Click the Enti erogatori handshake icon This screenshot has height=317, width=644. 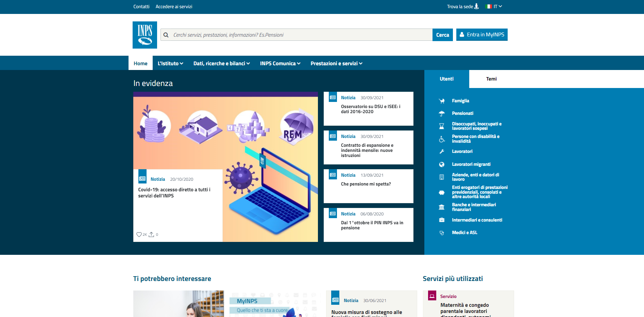click(442, 193)
